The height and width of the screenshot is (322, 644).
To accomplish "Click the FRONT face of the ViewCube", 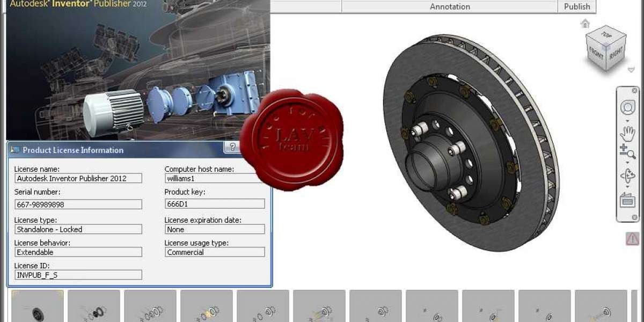I will point(597,53).
